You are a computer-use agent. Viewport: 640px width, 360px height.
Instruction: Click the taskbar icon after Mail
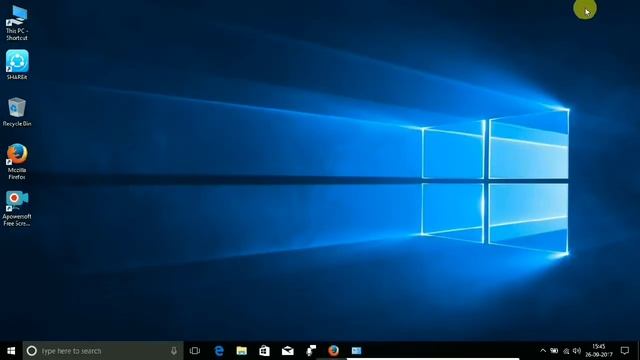pyautogui.click(x=311, y=351)
